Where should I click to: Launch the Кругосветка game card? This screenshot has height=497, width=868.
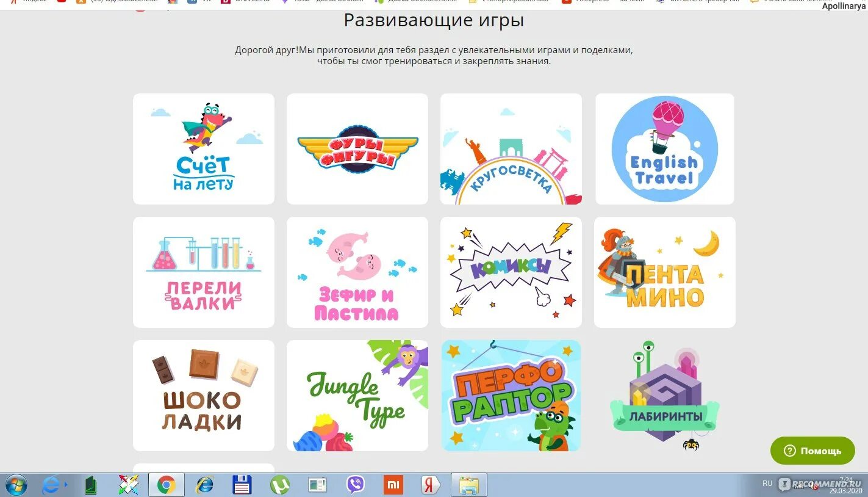[511, 149]
